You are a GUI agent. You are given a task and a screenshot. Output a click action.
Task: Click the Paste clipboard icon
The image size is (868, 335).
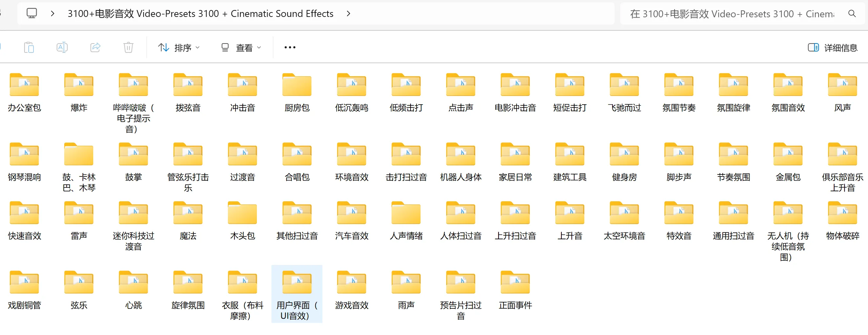pos(29,47)
